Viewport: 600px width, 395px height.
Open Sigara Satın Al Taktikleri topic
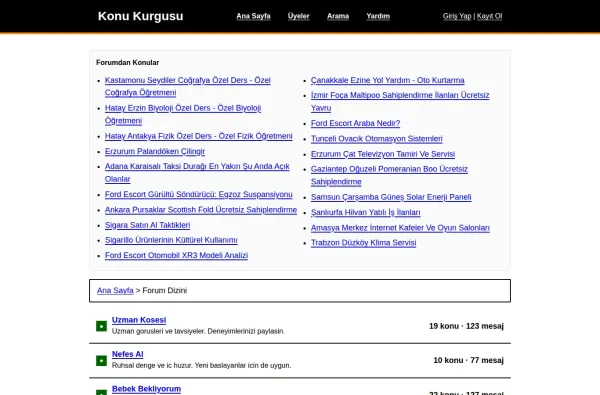point(147,225)
